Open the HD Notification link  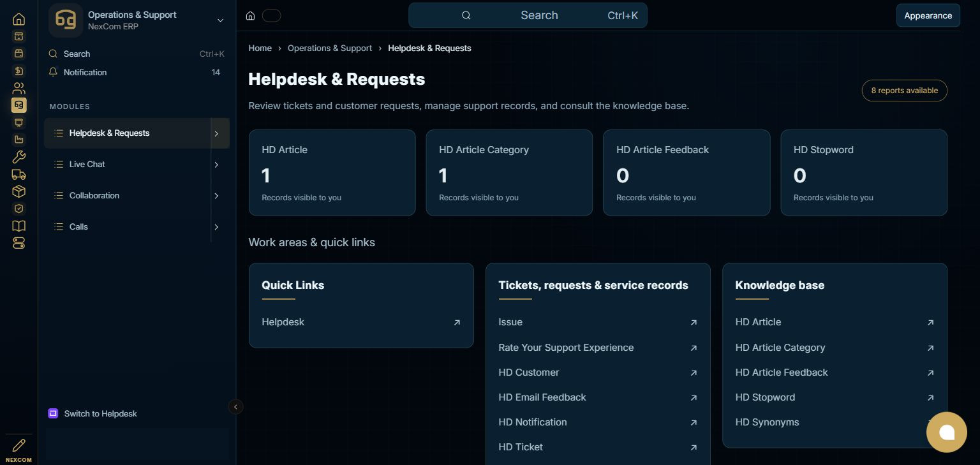coord(533,422)
